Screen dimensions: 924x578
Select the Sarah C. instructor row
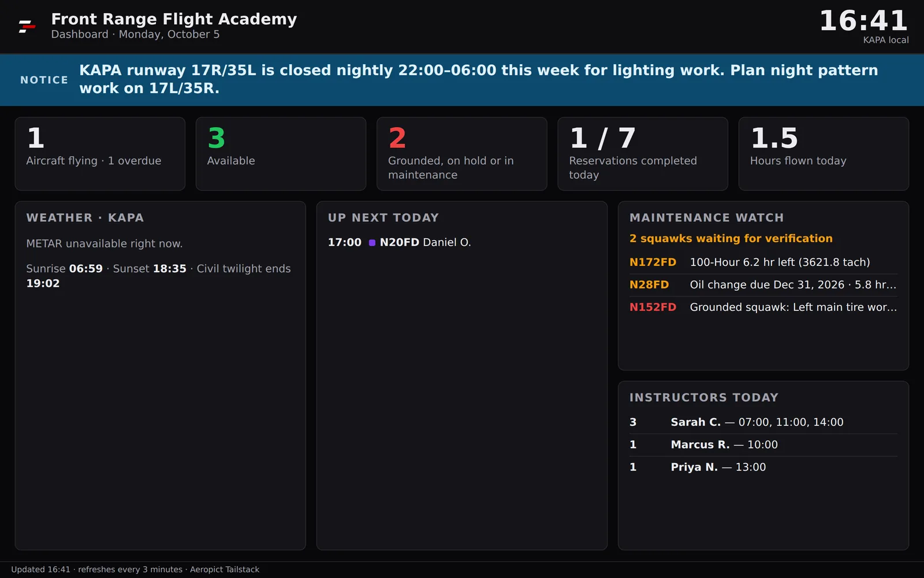coord(763,423)
